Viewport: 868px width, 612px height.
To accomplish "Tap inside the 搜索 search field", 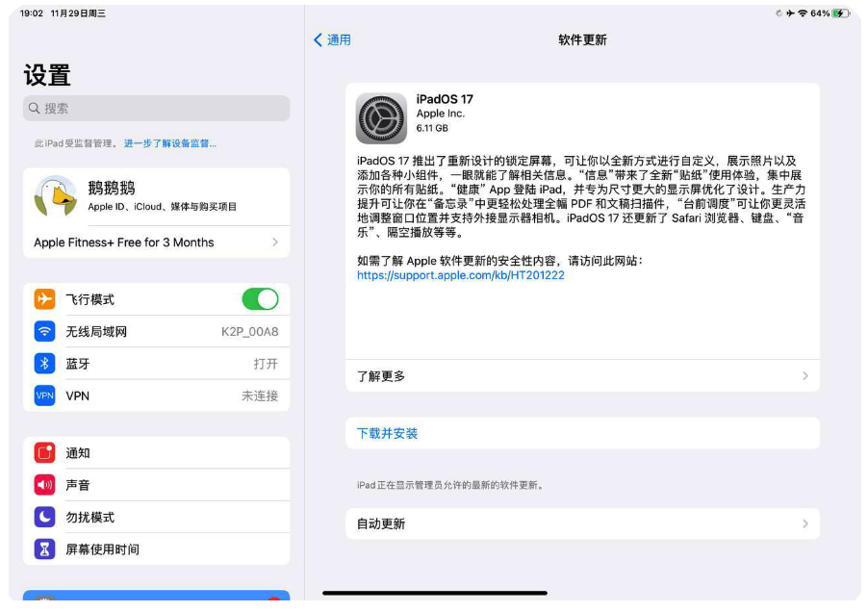I will tap(154, 108).
